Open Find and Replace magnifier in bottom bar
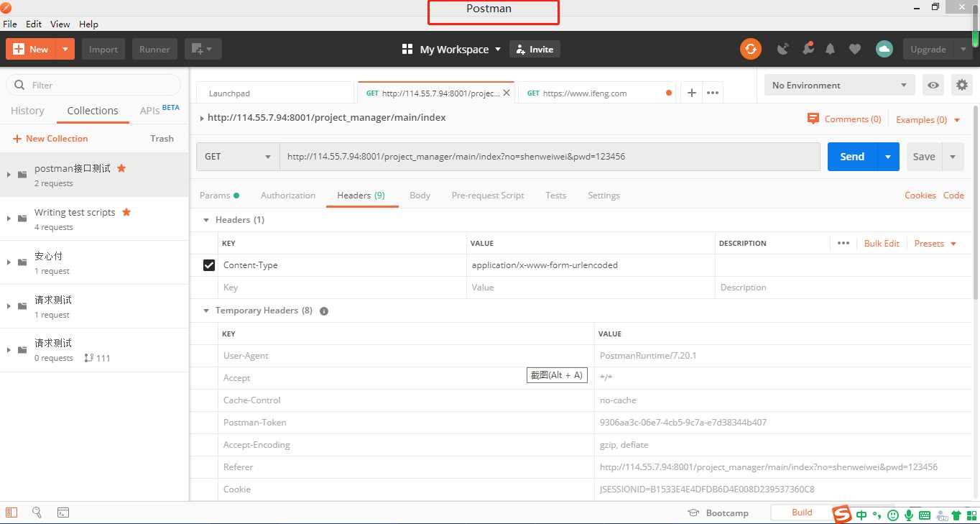The image size is (980, 524). pyautogui.click(x=37, y=512)
